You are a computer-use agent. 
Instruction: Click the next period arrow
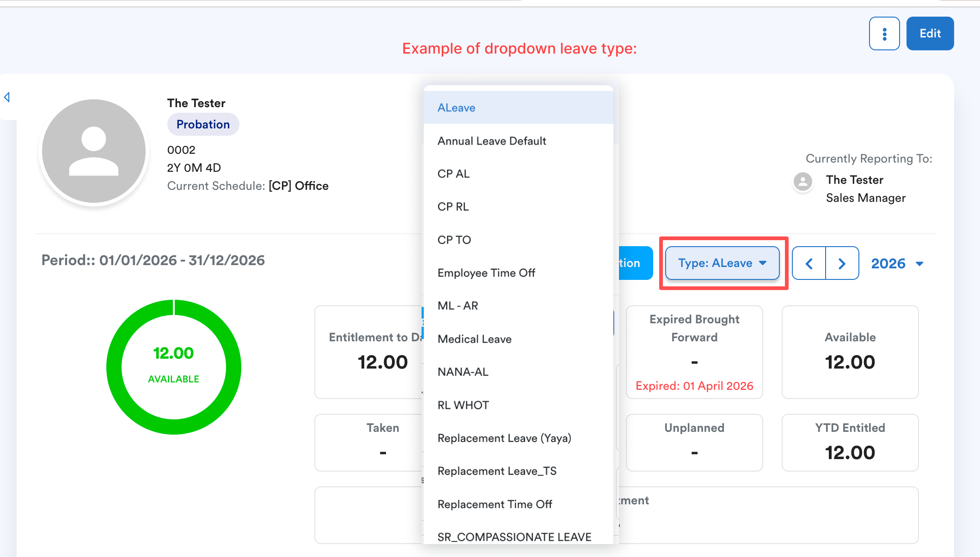click(x=842, y=263)
